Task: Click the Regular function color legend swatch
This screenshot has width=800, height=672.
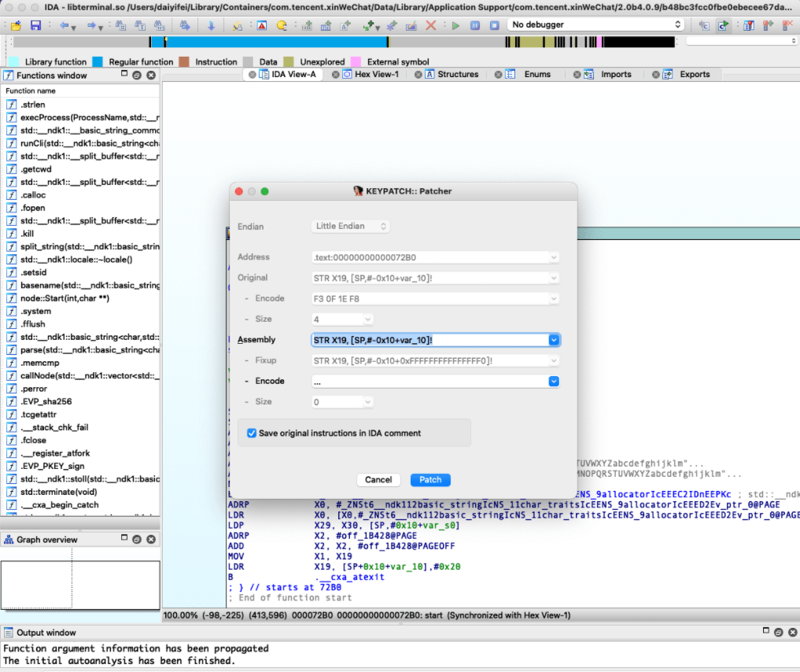Action: click(98, 61)
